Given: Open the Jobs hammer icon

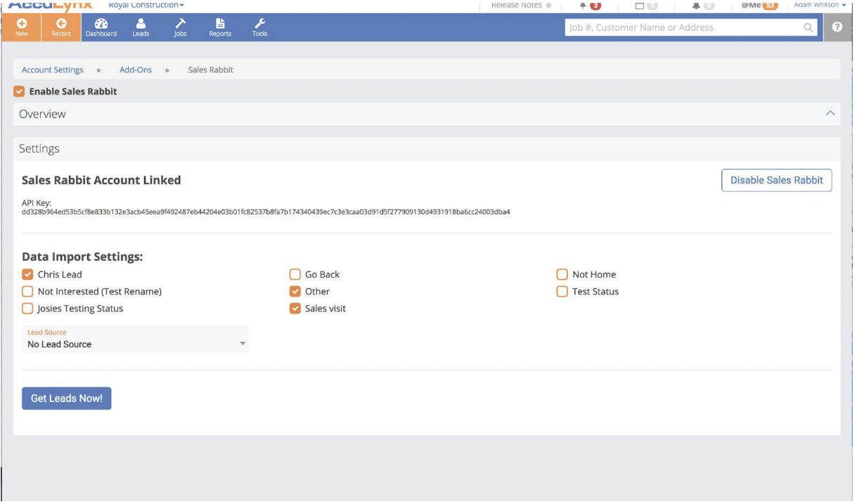Looking at the screenshot, I should pyautogui.click(x=180, y=23).
